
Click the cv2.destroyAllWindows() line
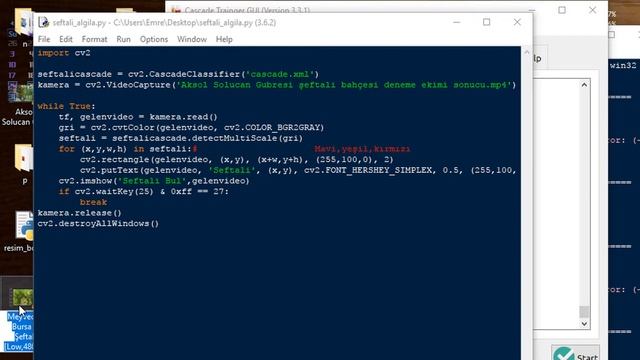point(98,223)
